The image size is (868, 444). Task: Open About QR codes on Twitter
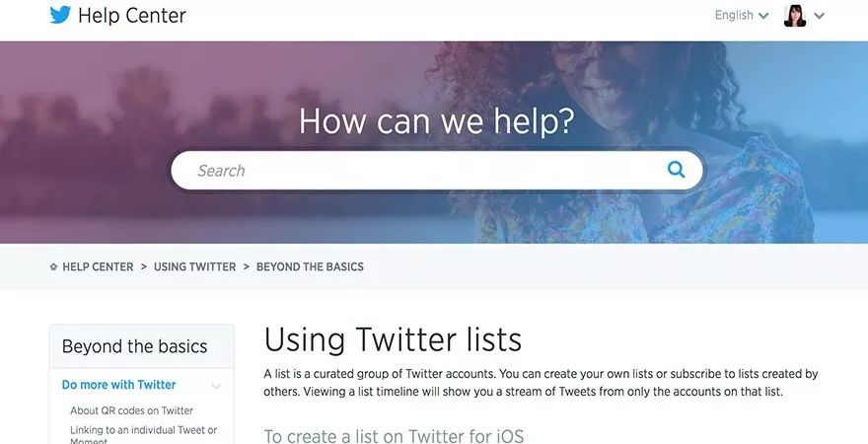132,410
